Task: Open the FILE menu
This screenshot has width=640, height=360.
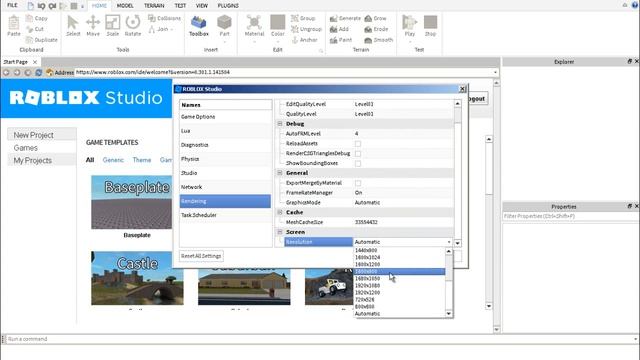Action: 12,5
